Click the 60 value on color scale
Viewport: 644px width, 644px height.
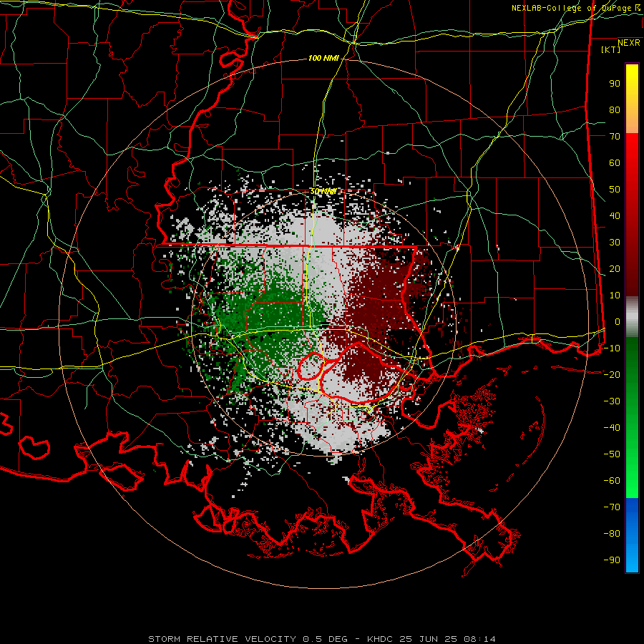coord(615,163)
